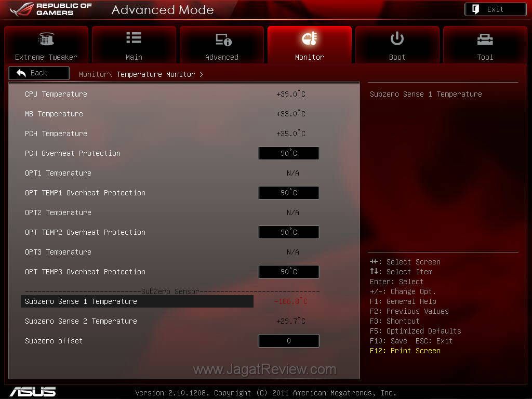The height and width of the screenshot is (399, 532).
Task: Click the Republic of Gamers logo
Action: point(51,9)
